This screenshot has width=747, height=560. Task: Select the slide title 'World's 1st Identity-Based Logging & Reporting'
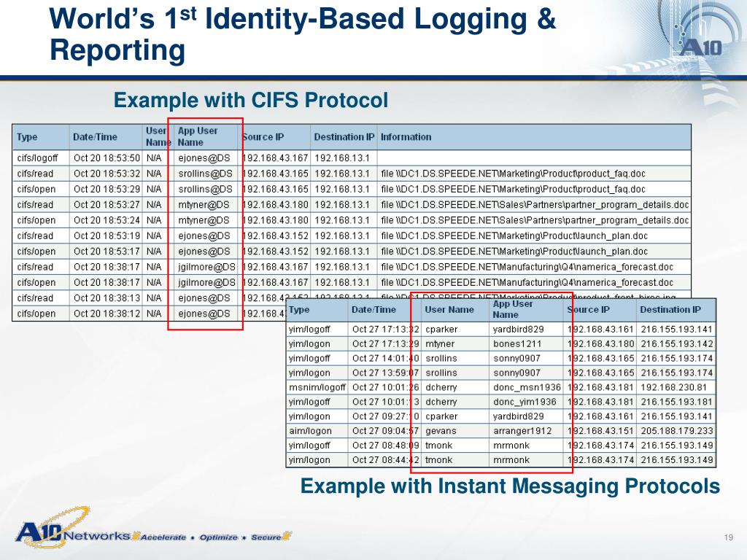(303, 34)
